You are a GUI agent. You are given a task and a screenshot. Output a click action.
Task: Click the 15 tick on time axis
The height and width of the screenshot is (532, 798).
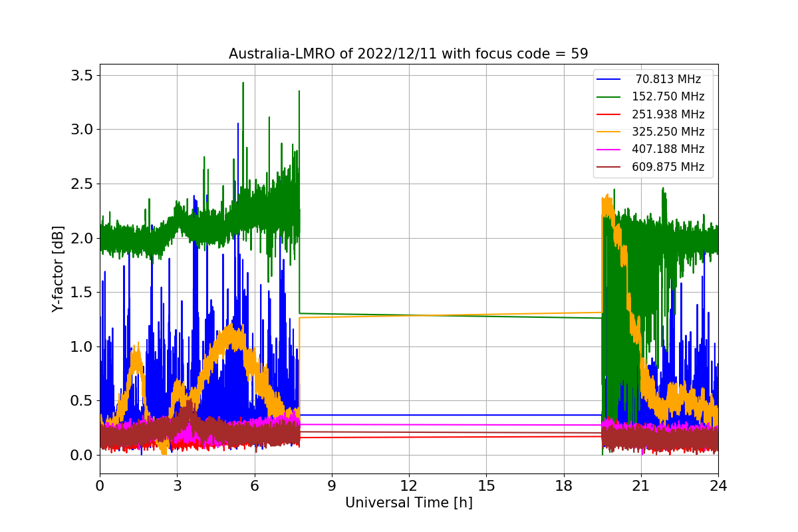click(x=486, y=486)
